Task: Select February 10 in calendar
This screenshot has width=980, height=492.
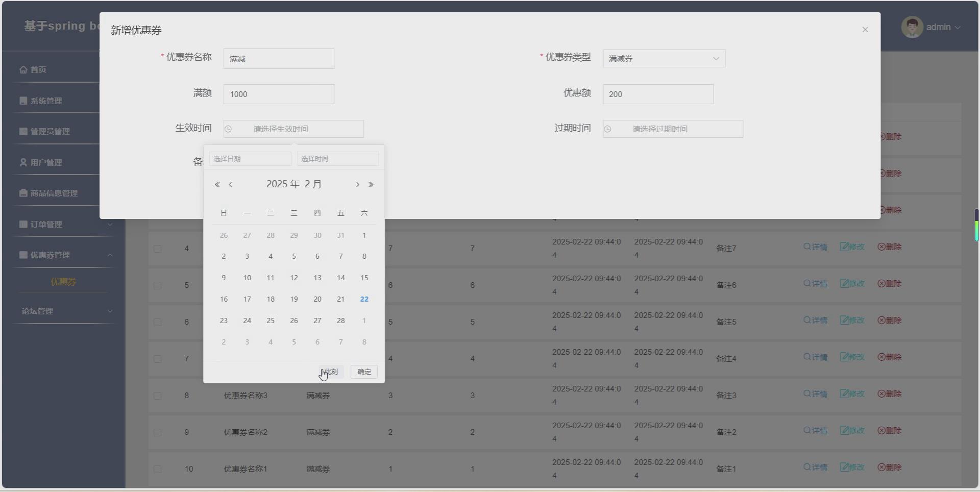Action: [x=247, y=278]
